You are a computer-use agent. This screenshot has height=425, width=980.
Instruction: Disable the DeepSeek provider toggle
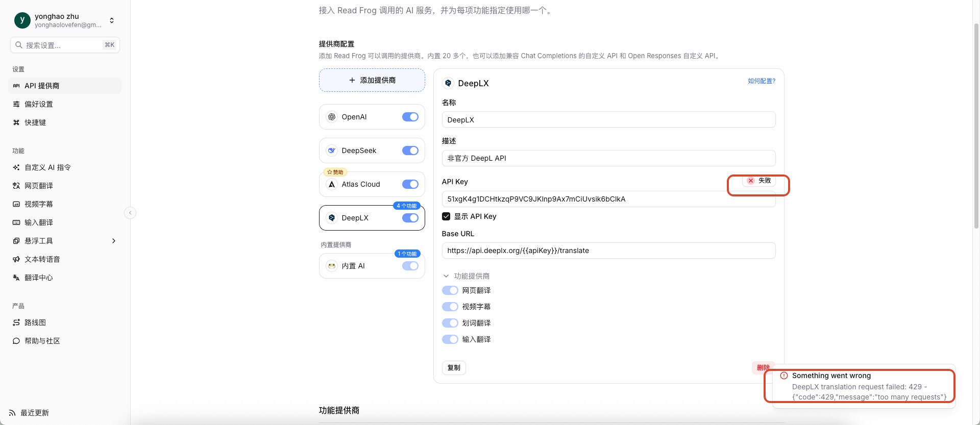pyautogui.click(x=410, y=151)
